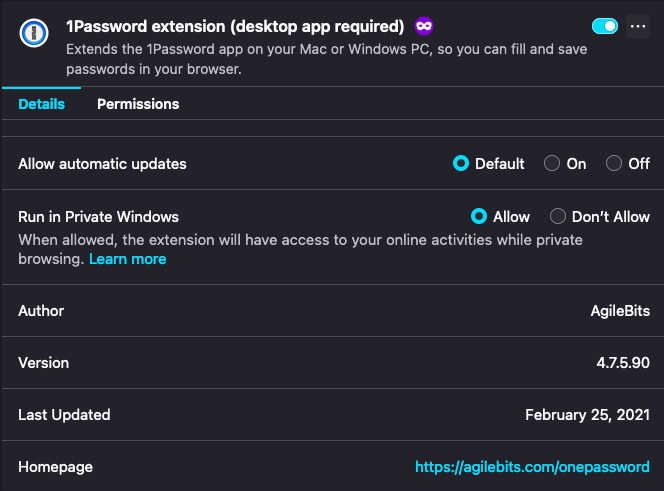Click the AgileBits author name
Image resolution: width=664 pixels, height=491 pixels.
(620, 311)
